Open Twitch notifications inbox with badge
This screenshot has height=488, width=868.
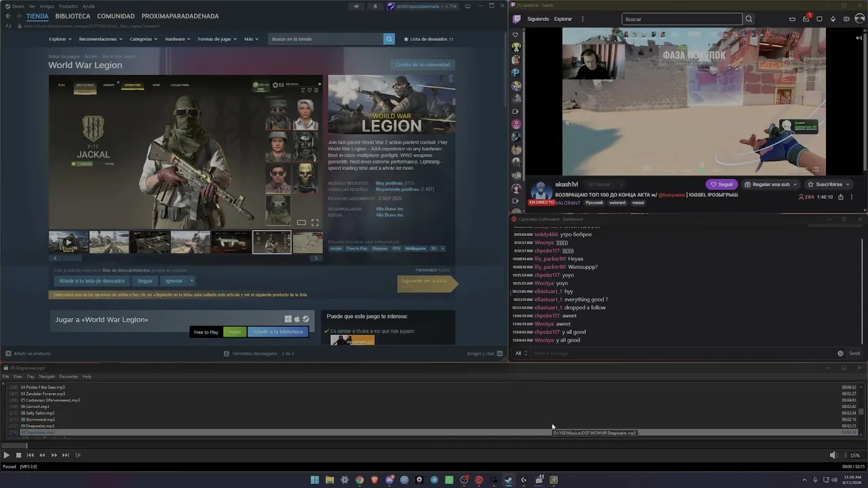(x=806, y=18)
